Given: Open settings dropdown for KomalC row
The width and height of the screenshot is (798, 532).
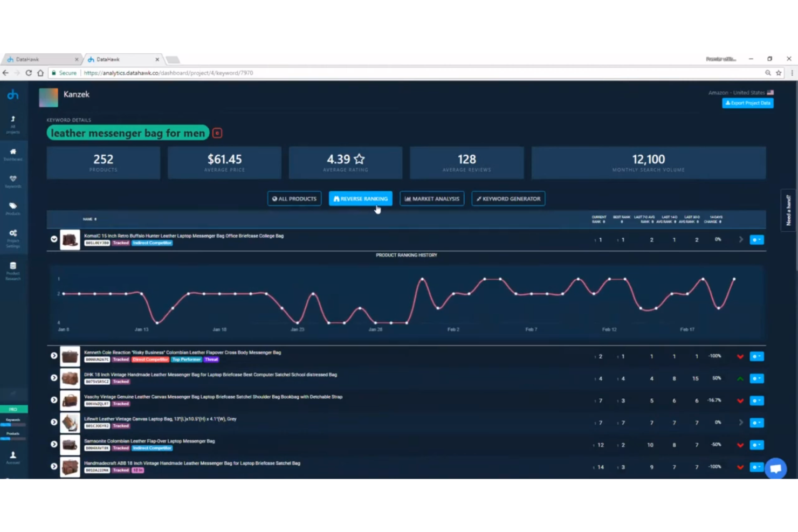Looking at the screenshot, I should 756,240.
